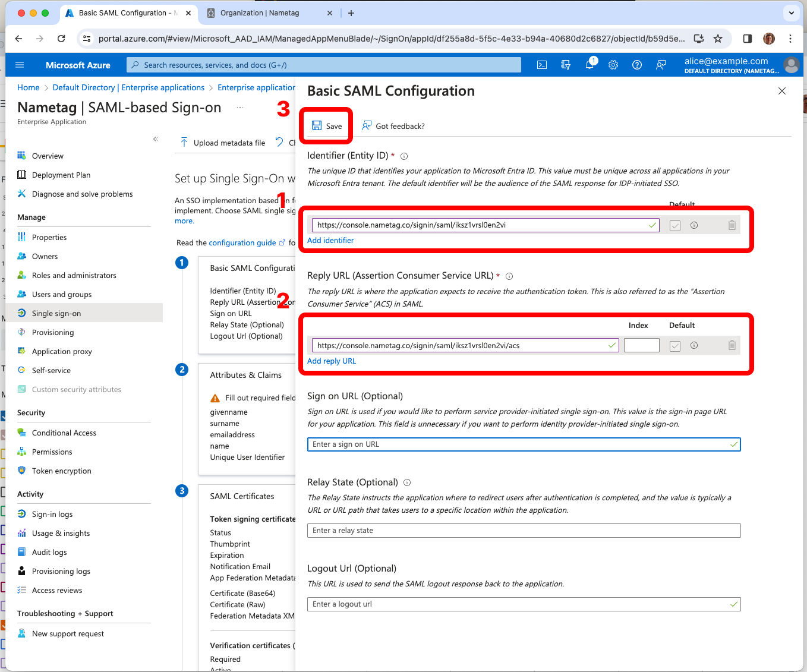Switch to the Organization | Nametag tab
The image size is (807, 672).
270,12
